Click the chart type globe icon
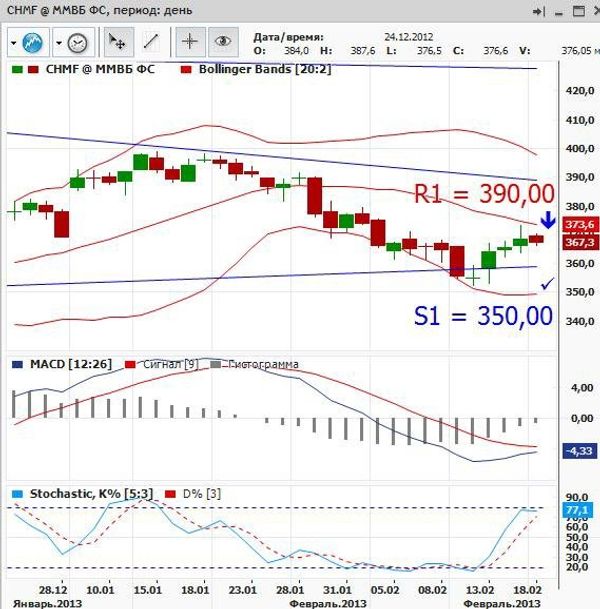Screen dimensions: 600x609 (x=32, y=42)
